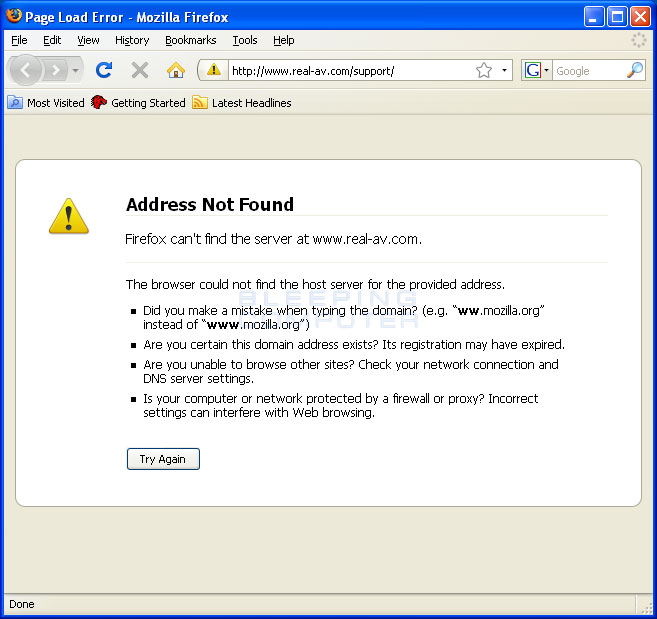Open the Bookmarks menu
The width and height of the screenshot is (657, 619).
click(191, 40)
